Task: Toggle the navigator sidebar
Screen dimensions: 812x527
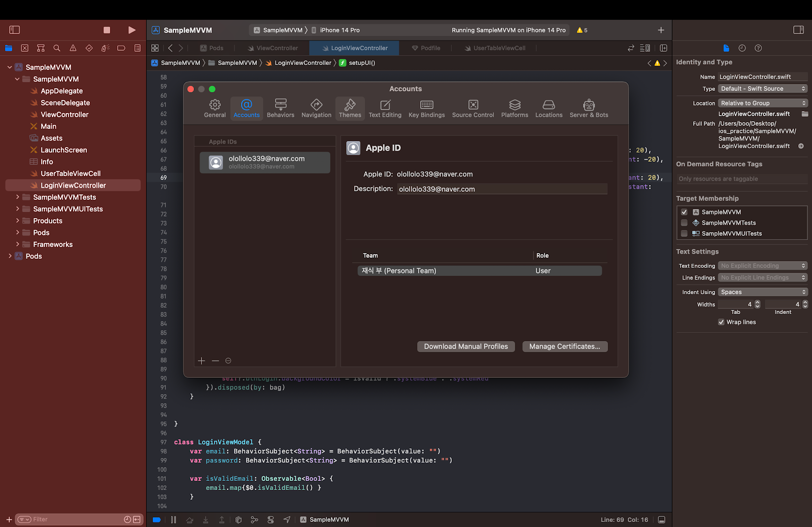Action: pos(15,30)
